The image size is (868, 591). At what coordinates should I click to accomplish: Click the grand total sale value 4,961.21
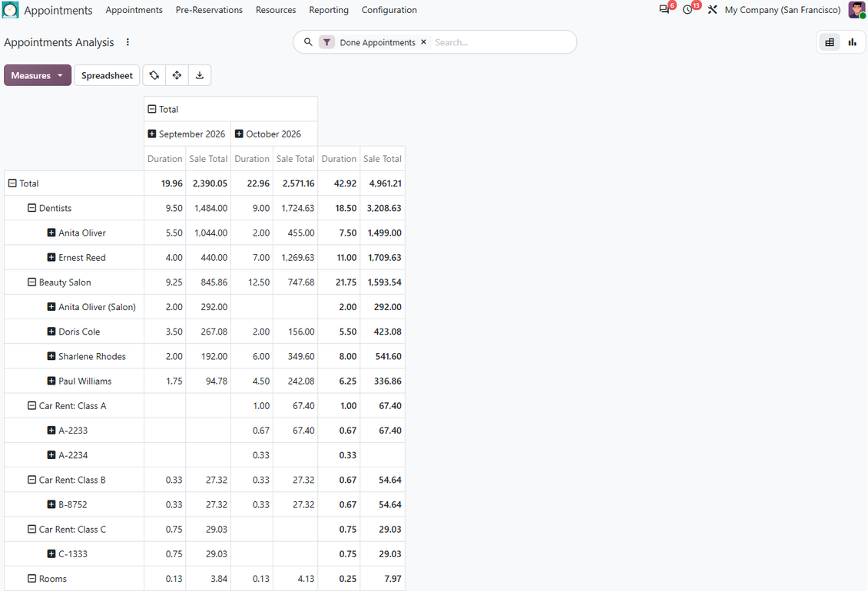click(383, 183)
